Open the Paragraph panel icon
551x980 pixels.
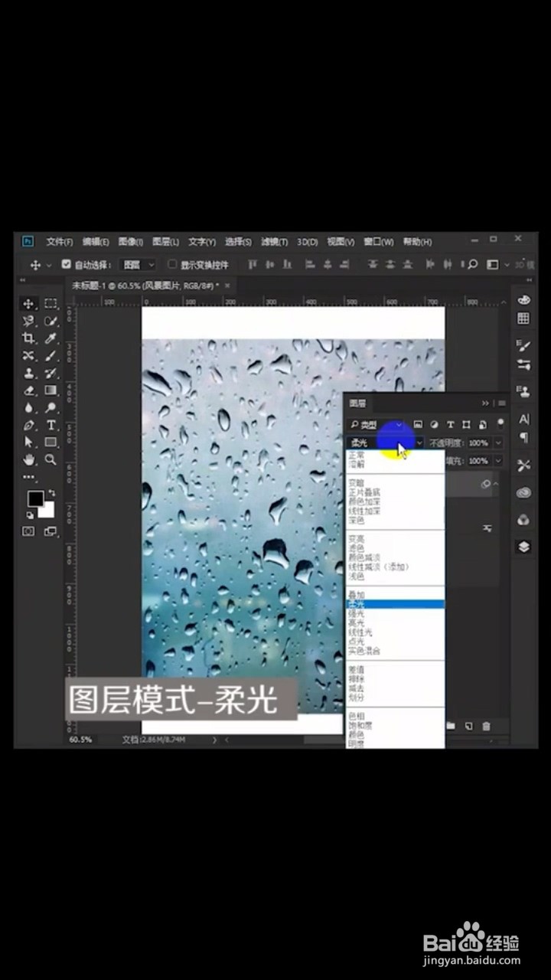tap(523, 437)
